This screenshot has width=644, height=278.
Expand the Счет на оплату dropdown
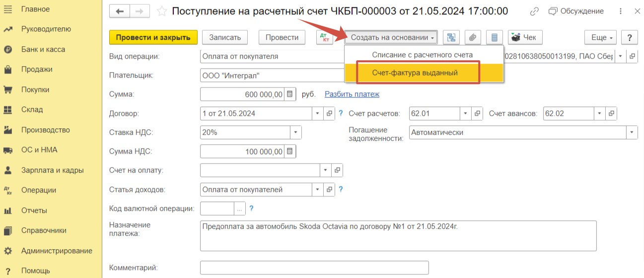[x=326, y=171]
